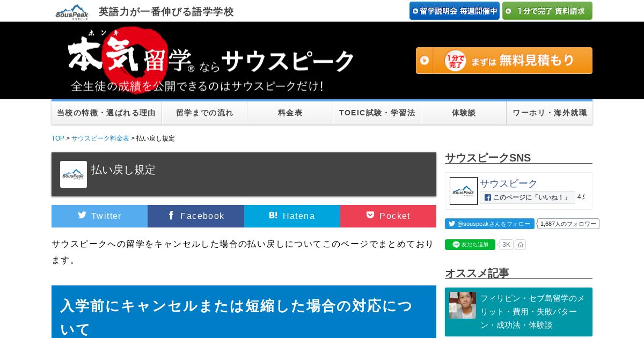This screenshot has height=338, width=644.
Task: Click the オススメ記事 sidebar heading
Action: click(477, 273)
